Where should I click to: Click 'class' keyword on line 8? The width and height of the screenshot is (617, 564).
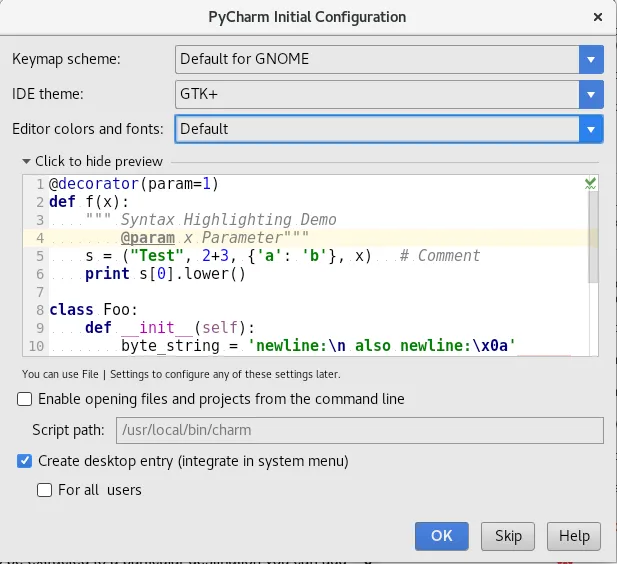(x=71, y=310)
